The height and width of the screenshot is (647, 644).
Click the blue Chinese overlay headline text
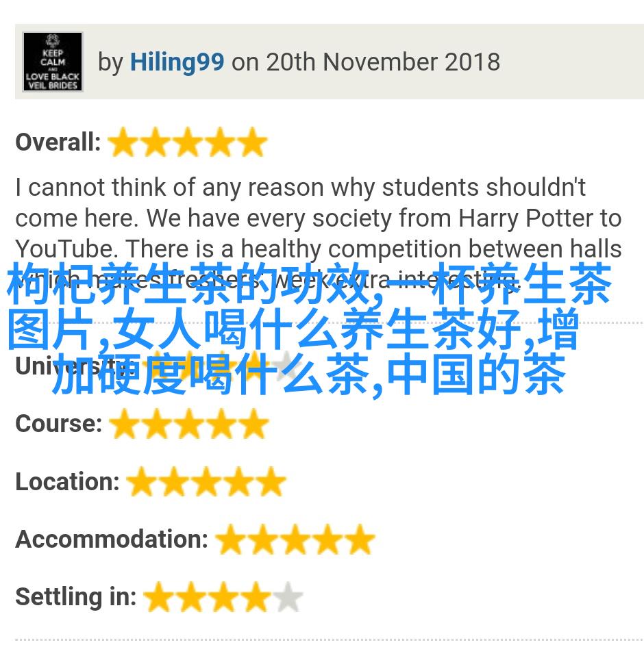[x=310, y=329]
